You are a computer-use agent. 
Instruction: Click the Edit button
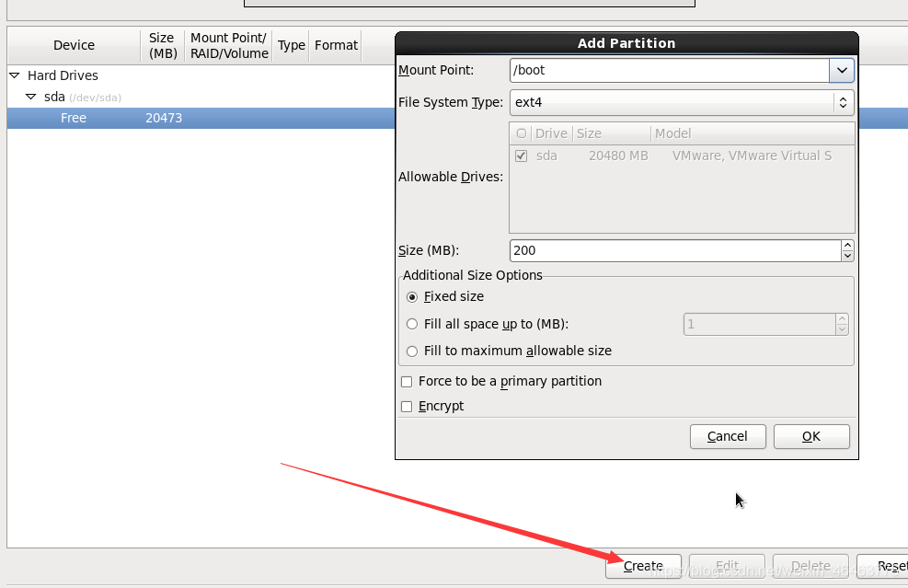pos(727,566)
